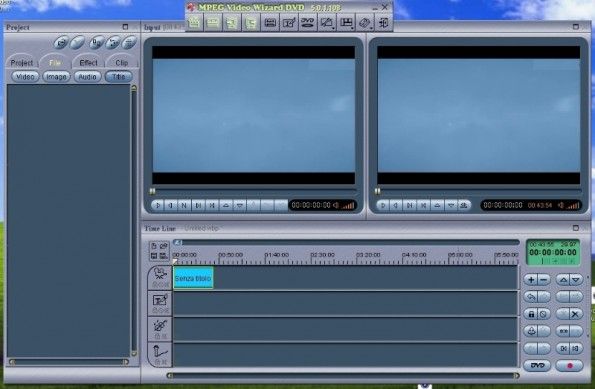Zoom out timeline with minus button

pyautogui.click(x=544, y=280)
